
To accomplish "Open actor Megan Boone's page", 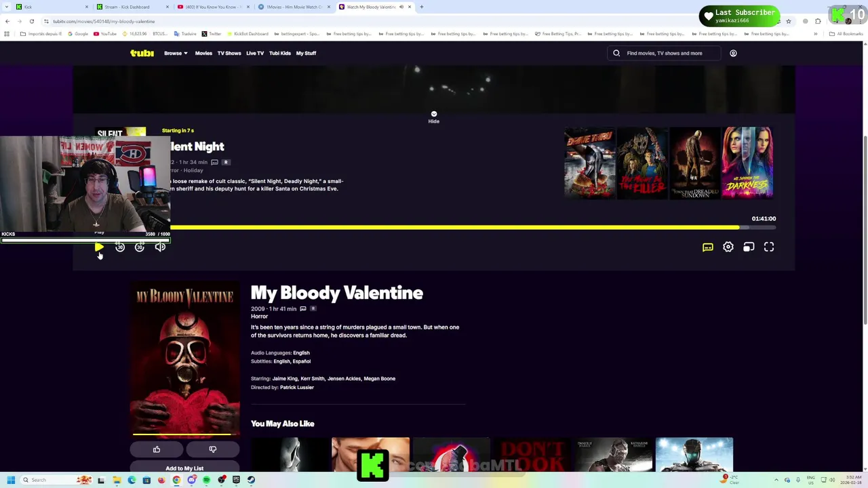I will 379,379.
